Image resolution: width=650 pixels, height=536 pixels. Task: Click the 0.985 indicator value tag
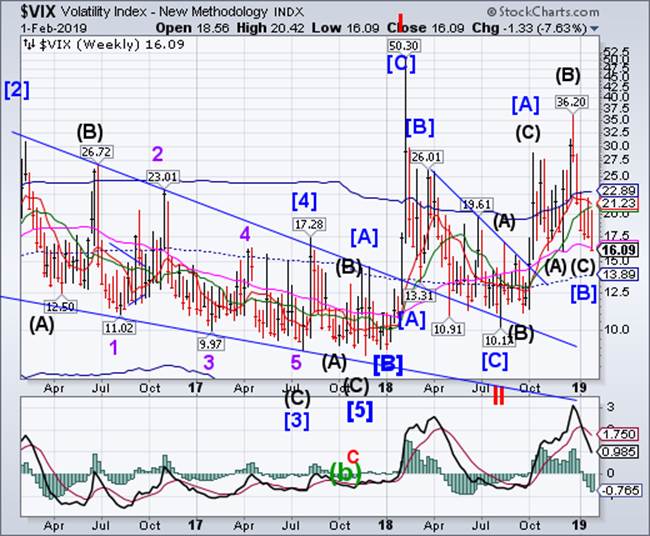pos(618,451)
